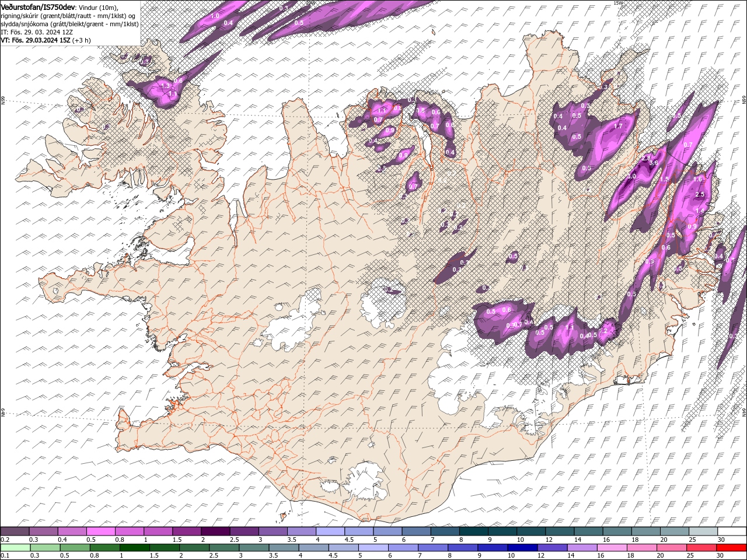Pick the white 30 snow-scale swatch

[731, 531]
